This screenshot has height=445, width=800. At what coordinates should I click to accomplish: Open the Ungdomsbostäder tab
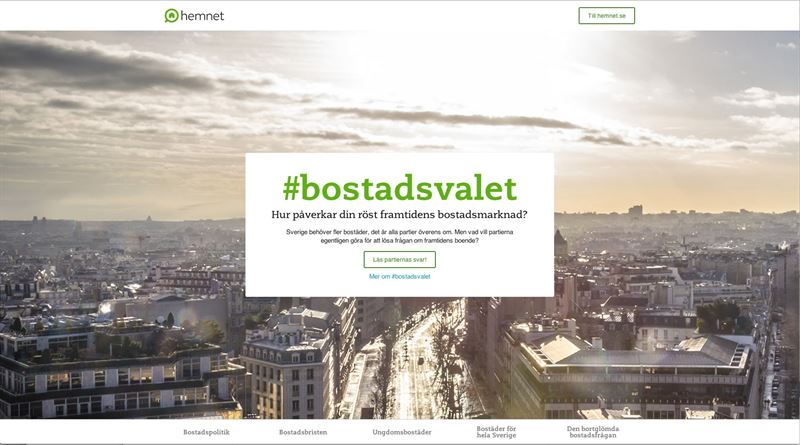point(402,432)
